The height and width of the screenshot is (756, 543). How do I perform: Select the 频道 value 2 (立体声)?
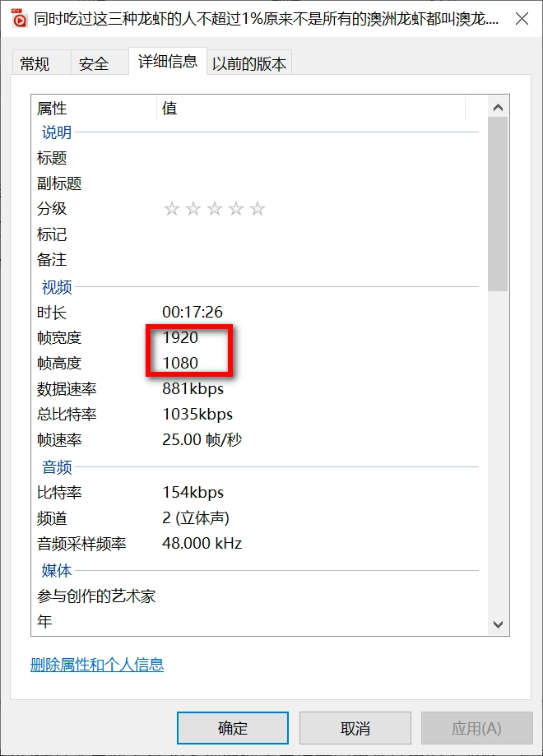point(196,517)
